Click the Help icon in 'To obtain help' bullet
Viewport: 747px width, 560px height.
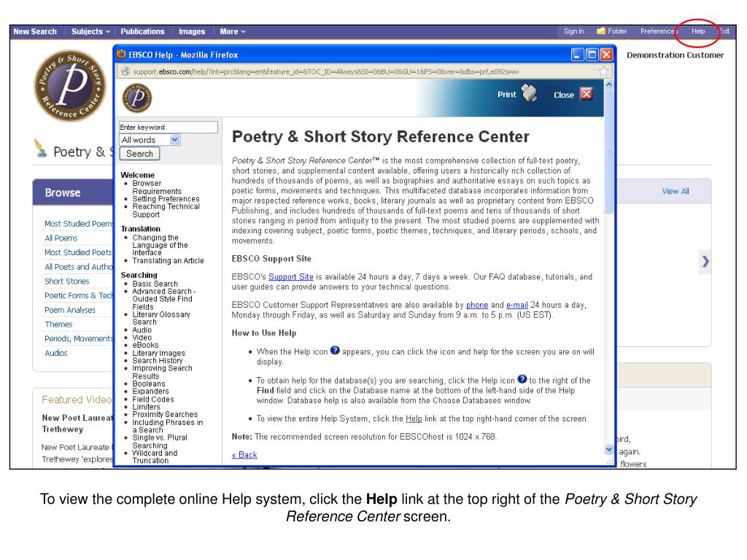522,379
